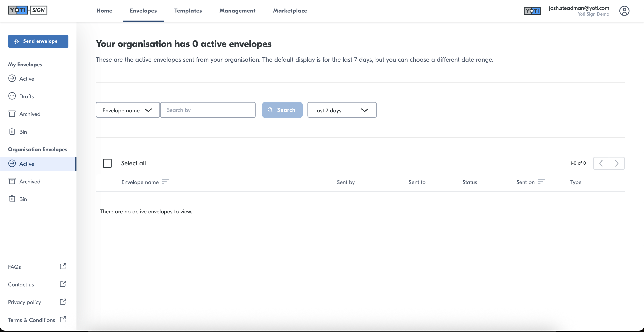The width and height of the screenshot is (644, 332).
Task: Tick the Select all checkbox
Action: [107, 163]
